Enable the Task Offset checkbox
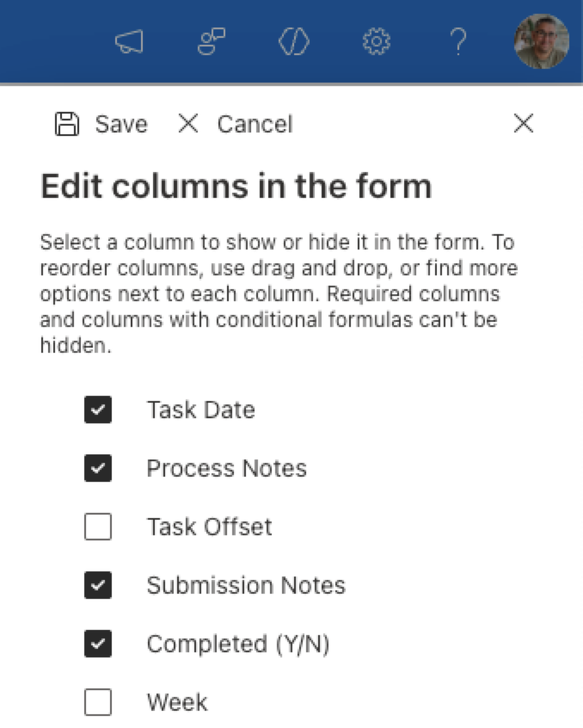 98,527
